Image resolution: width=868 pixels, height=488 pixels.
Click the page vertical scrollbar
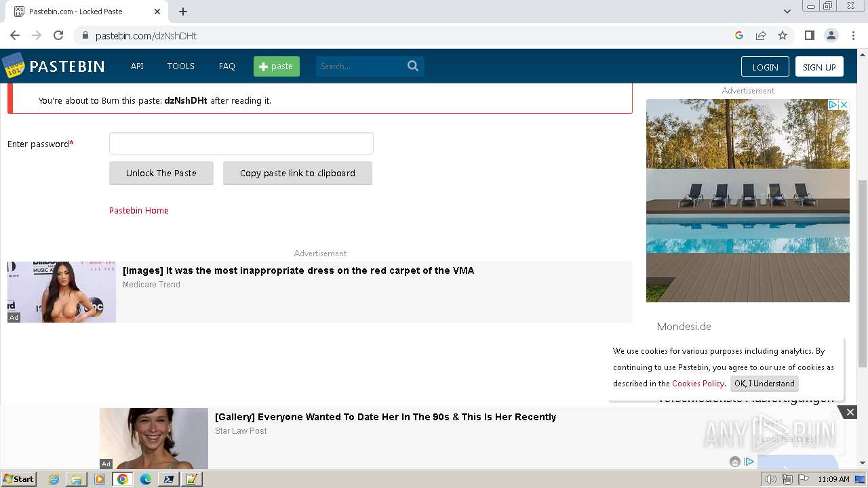pyautogui.click(x=863, y=274)
